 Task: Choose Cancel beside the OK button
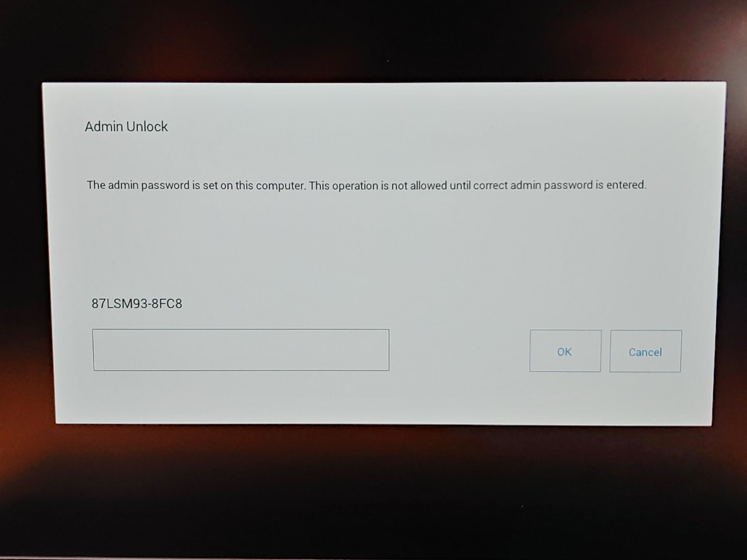[x=645, y=351]
